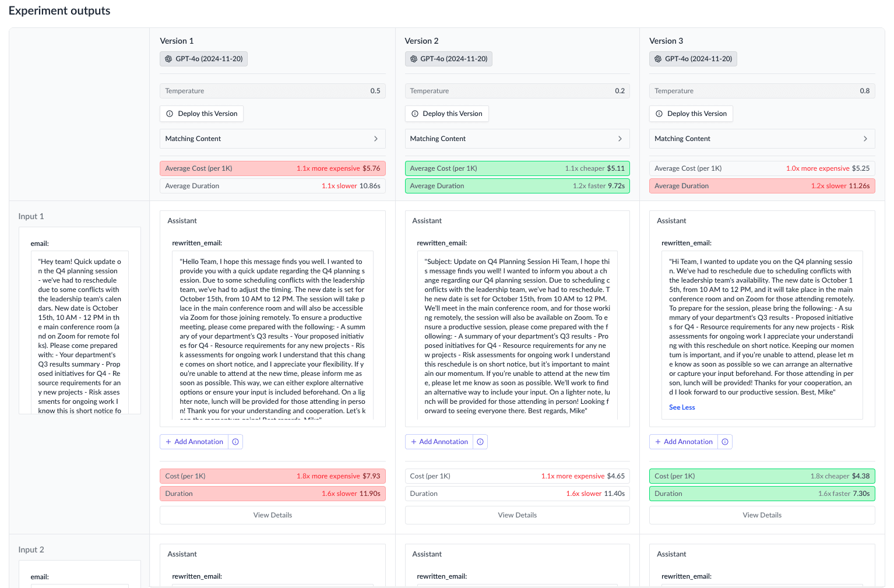
Task: Click the info icon beside Version 1's Add Annotation
Action: pyautogui.click(x=235, y=441)
